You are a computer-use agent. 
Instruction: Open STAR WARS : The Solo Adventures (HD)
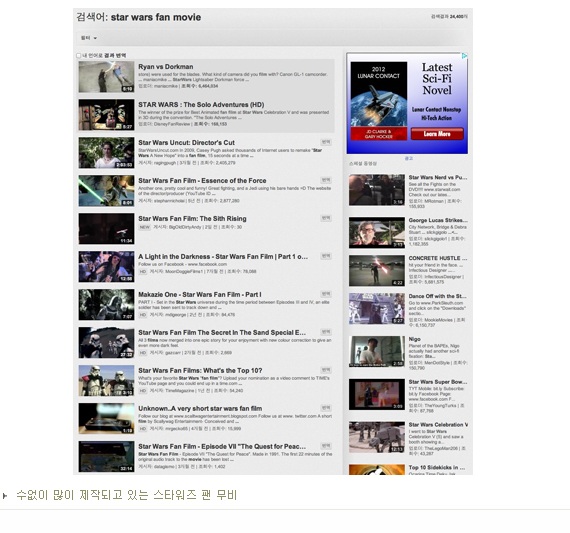pyautogui.click(x=201, y=105)
